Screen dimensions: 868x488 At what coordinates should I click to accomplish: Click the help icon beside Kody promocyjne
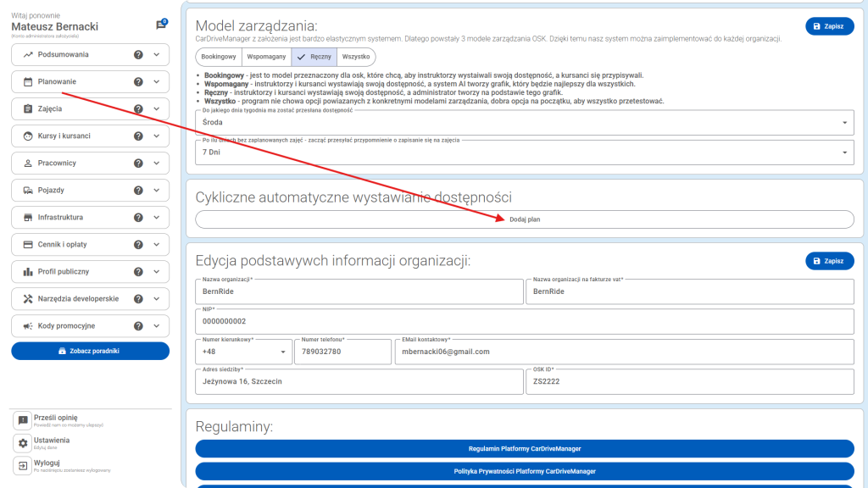(x=138, y=326)
